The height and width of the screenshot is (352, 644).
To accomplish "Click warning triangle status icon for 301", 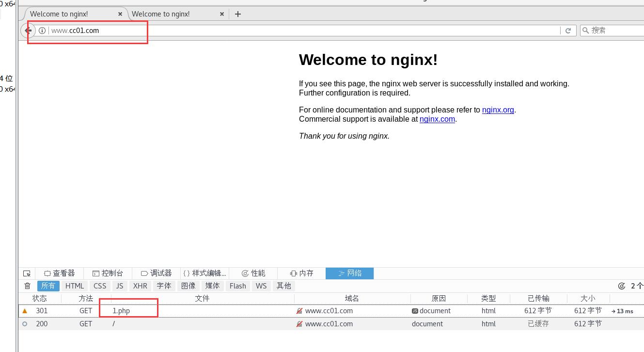I will (x=25, y=311).
